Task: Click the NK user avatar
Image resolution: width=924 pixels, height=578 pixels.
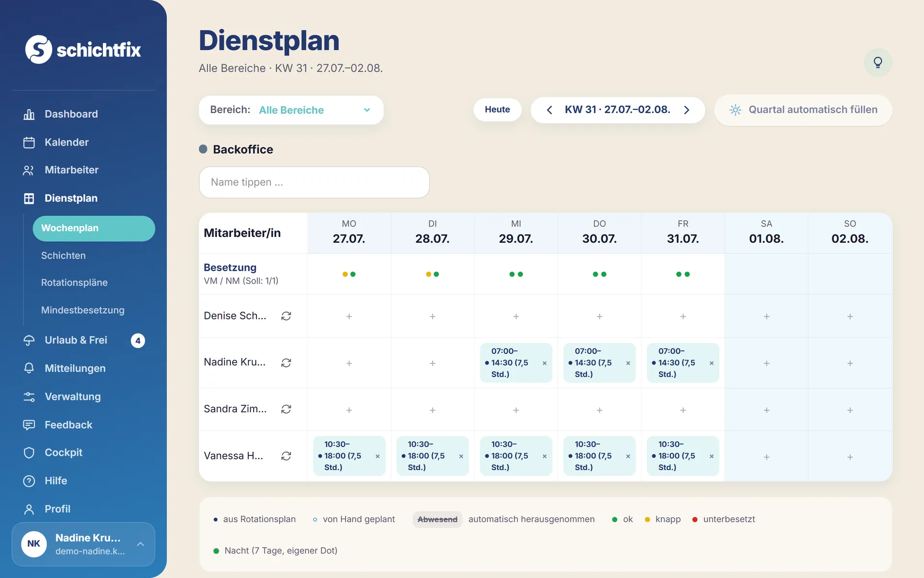Action: coord(34,544)
